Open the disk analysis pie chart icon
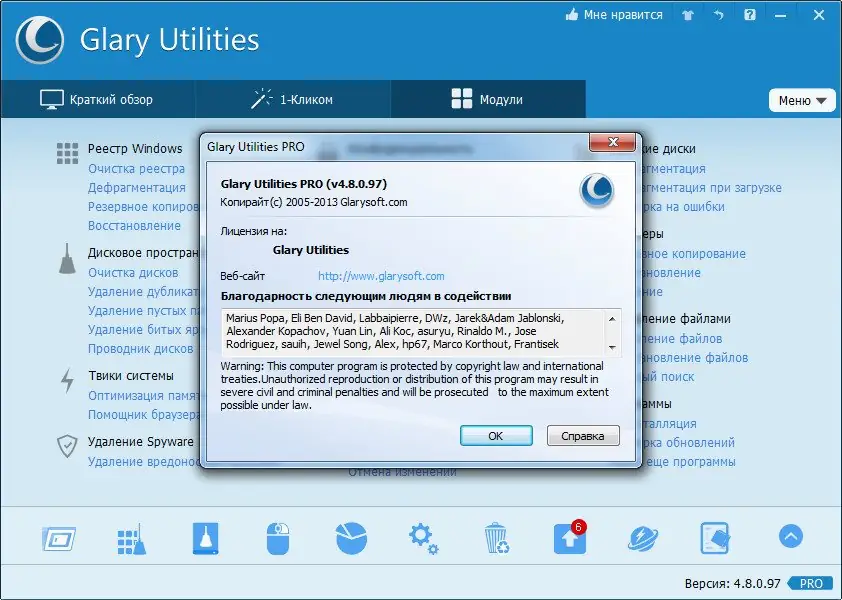The height and width of the screenshot is (600, 842). point(351,538)
